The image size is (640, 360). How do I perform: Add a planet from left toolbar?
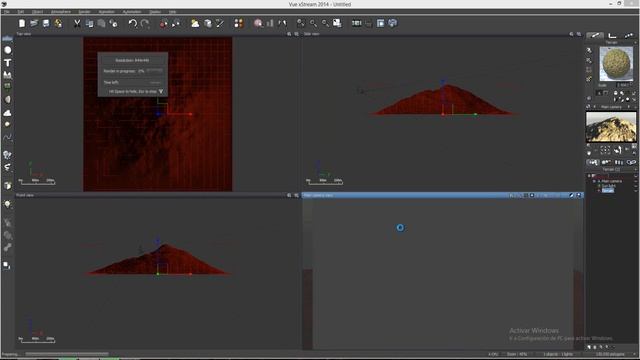7,124
